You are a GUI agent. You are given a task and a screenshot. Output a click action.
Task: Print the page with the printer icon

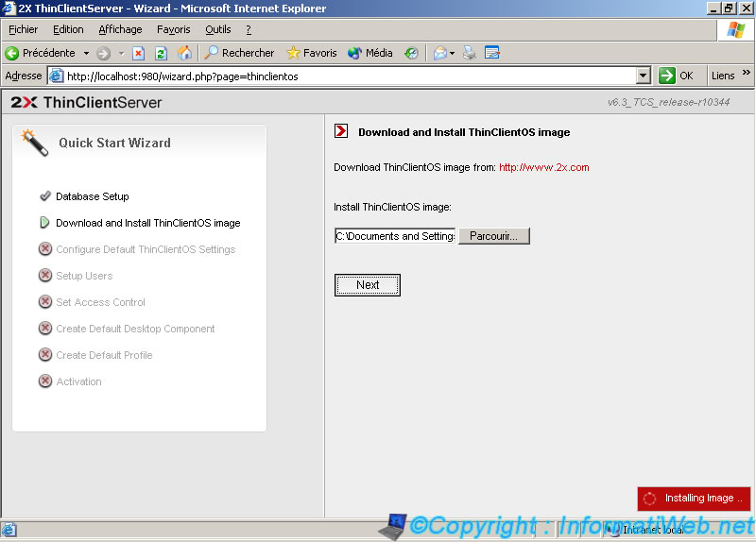pos(469,53)
